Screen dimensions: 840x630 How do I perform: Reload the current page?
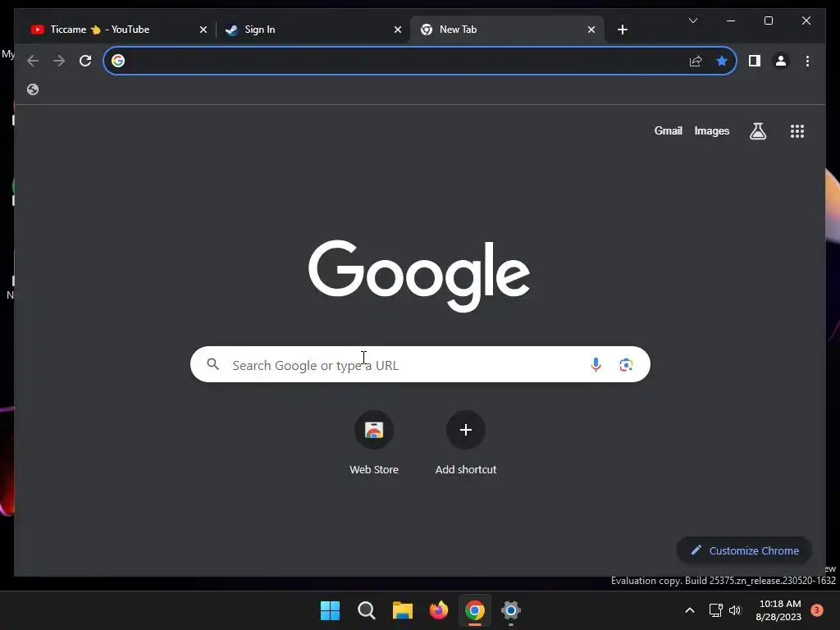point(85,61)
